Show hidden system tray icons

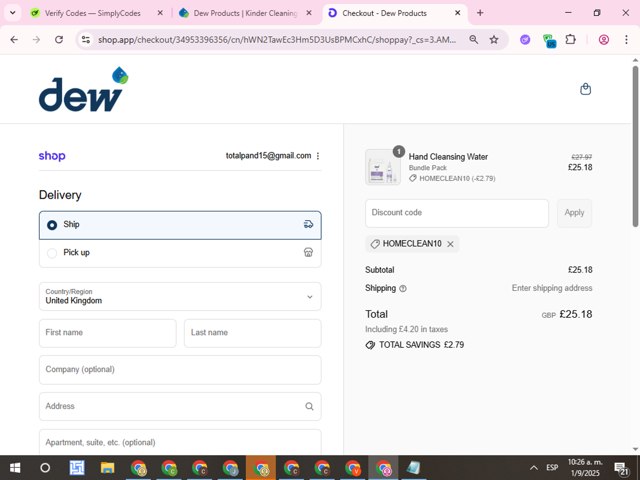pos(533,468)
